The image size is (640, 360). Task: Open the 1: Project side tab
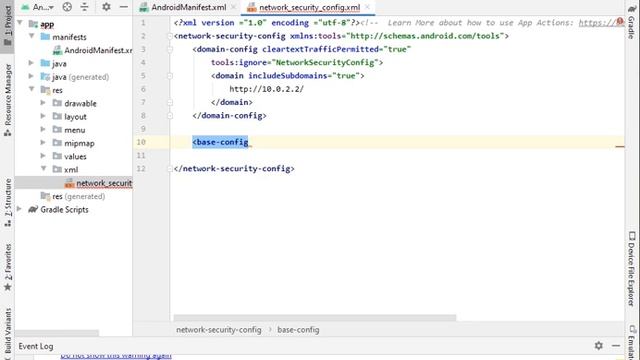click(x=7, y=25)
